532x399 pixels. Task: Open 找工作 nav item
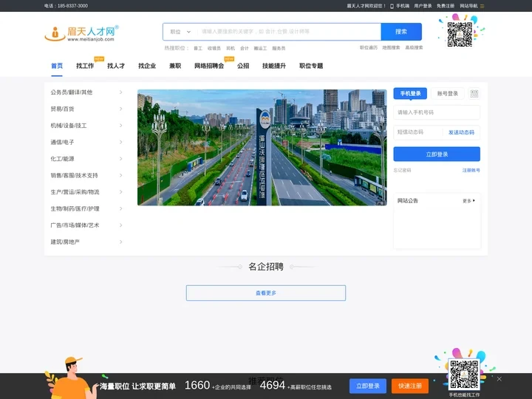pyautogui.click(x=85, y=66)
